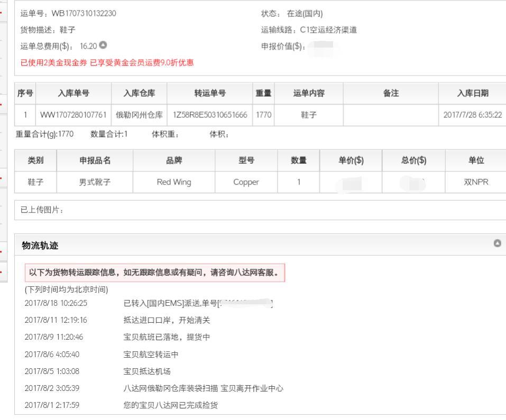This screenshot has width=506, height=420.
Task: Click the Red Wing brand cell
Action: pos(174,182)
